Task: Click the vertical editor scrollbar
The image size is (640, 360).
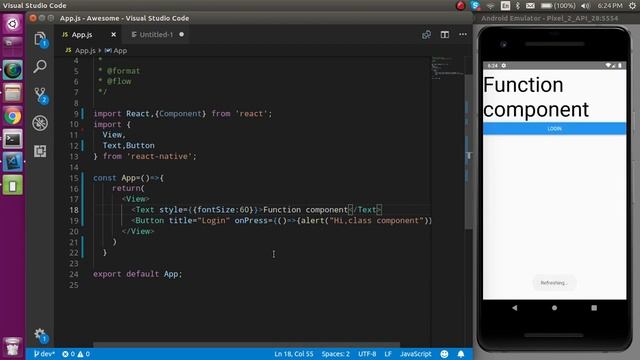Action: point(469,151)
